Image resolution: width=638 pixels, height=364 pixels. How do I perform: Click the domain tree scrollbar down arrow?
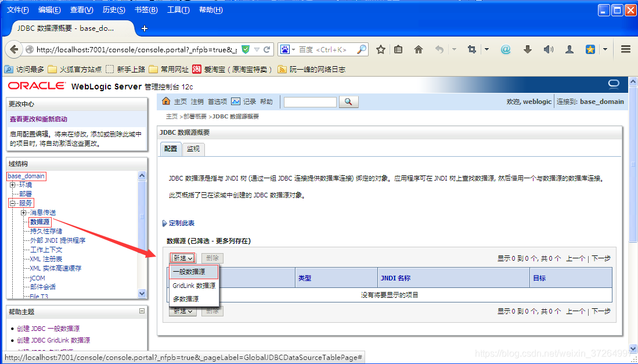point(142,293)
